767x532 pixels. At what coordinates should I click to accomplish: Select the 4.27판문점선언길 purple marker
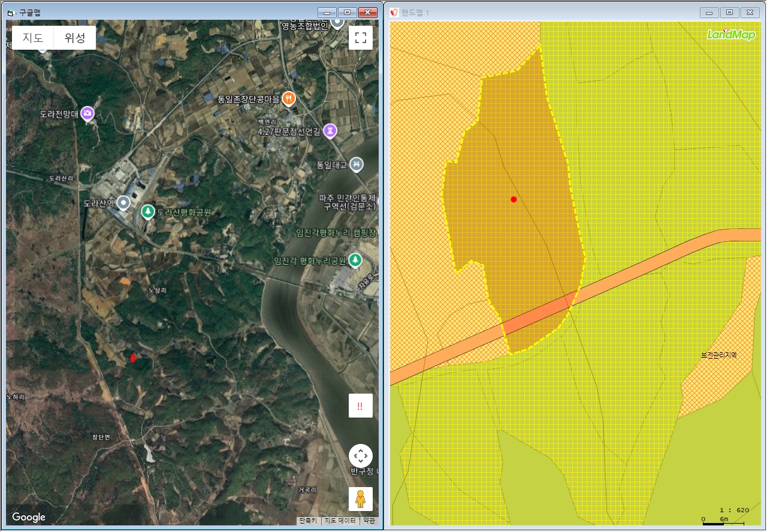click(330, 130)
